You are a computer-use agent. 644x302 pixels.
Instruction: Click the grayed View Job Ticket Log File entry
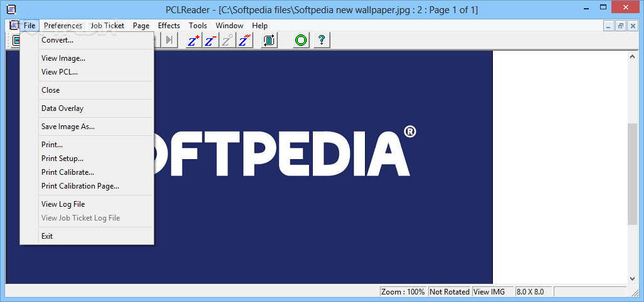tap(87, 218)
